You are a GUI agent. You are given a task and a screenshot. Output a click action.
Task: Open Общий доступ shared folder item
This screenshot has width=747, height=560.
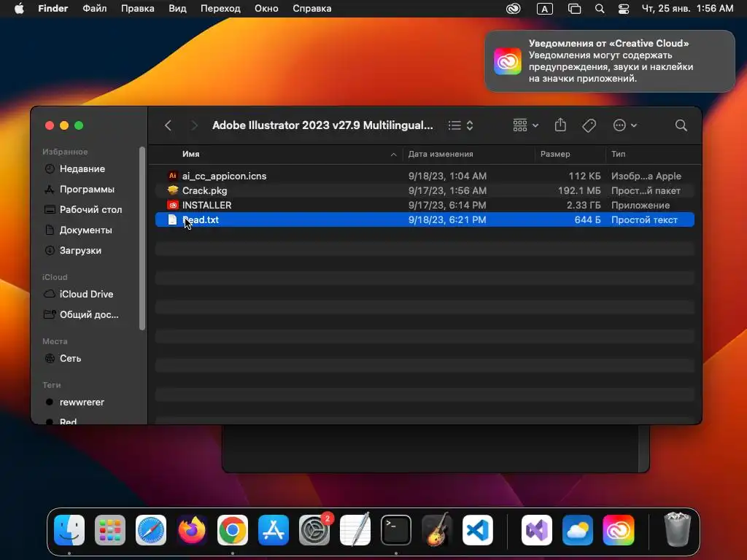(x=88, y=315)
